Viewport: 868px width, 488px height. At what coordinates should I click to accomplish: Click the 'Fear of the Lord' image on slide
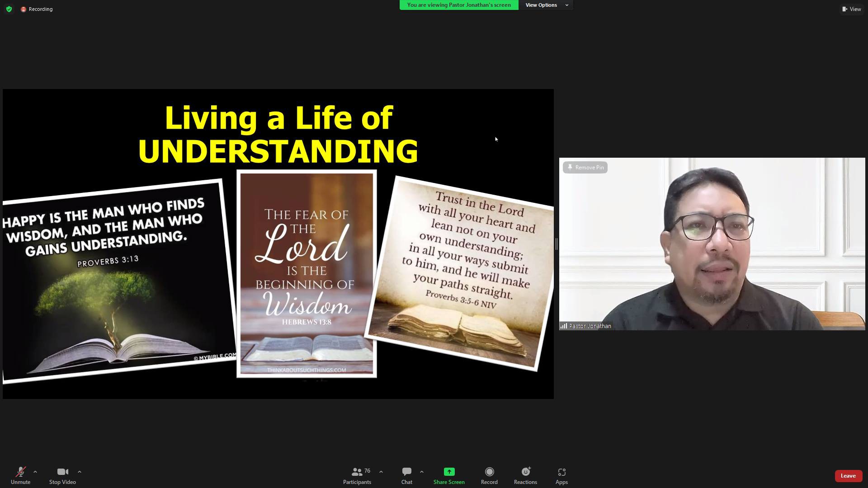[x=307, y=274]
